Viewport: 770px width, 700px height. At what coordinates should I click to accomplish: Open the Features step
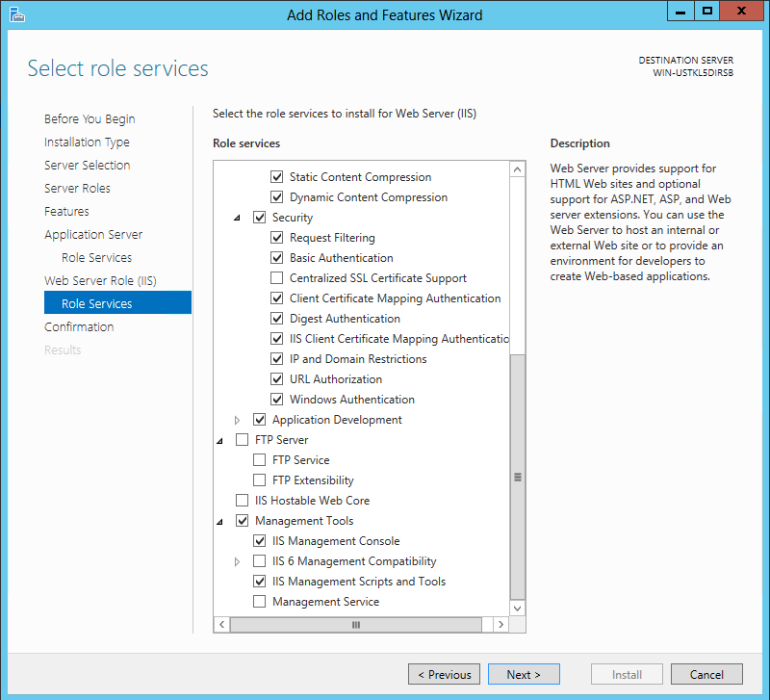pos(66,211)
